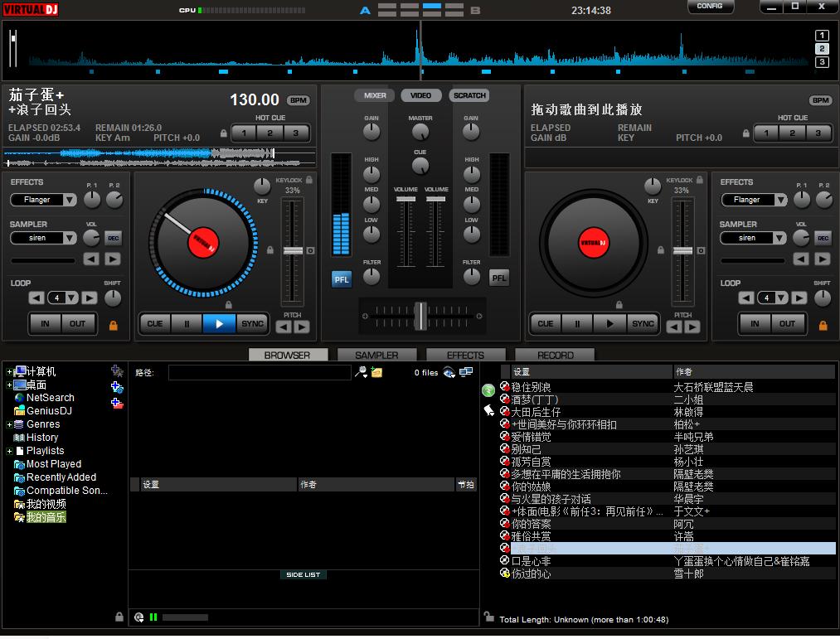Image resolution: width=840 pixels, height=639 pixels.
Task: Open left deck Flanger effect dropdown
Action: pyautogui.click(x=70, y=200)
